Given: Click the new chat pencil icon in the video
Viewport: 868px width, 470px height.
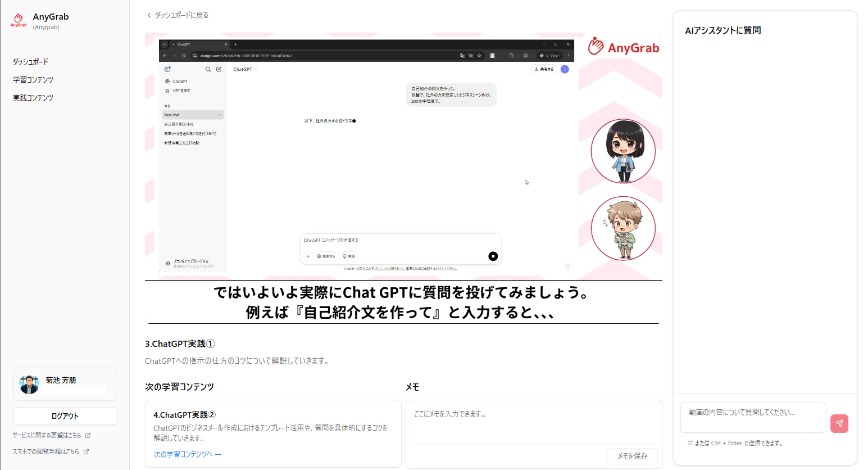Looking at the screenshot, I should [219, 69].
